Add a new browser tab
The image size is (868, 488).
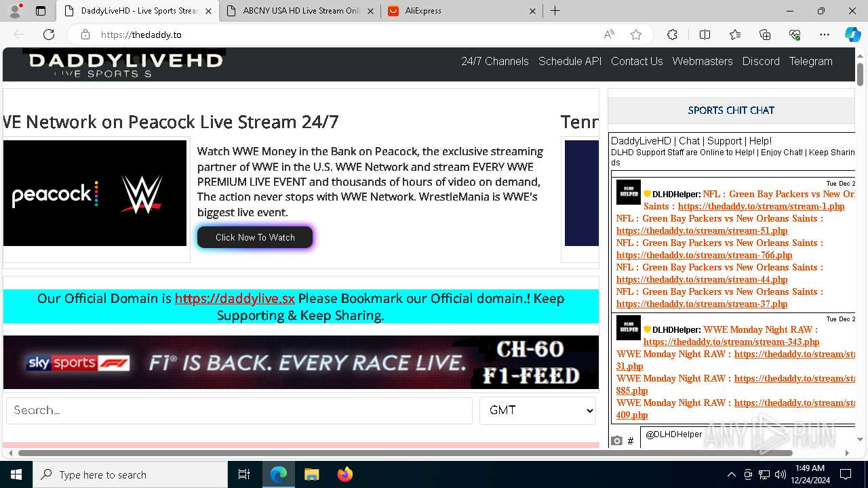click(x=555, y=11)
